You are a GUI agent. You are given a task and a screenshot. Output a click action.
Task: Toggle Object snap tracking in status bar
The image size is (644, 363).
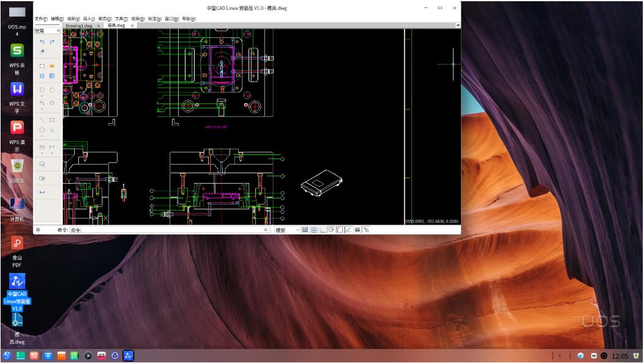(348, 230)
